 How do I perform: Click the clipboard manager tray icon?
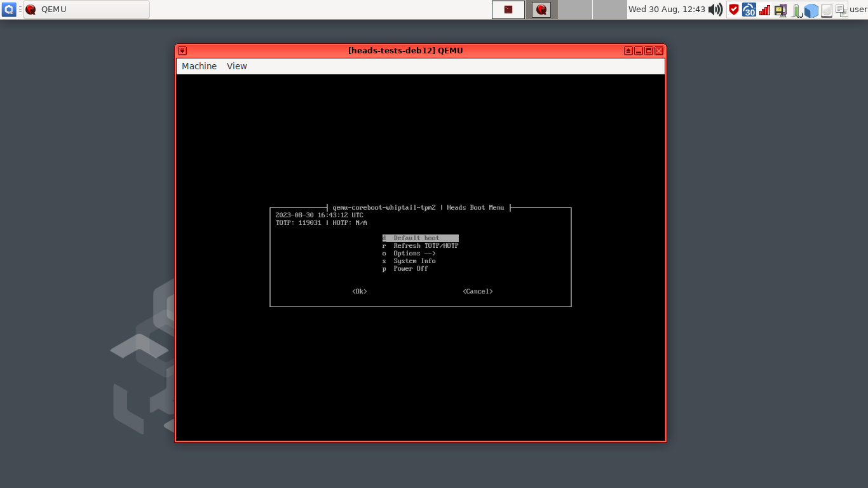[x=842, y=10]
